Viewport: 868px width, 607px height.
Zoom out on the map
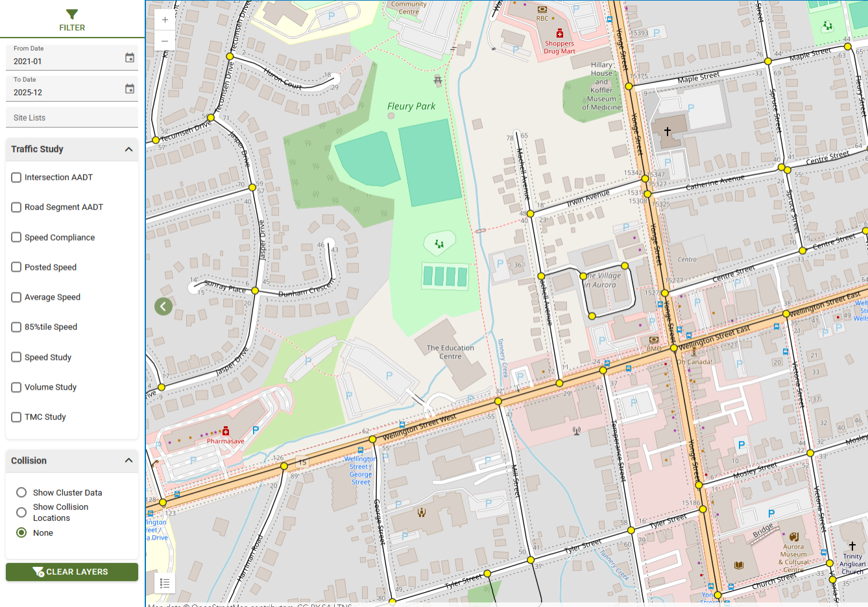165,40
